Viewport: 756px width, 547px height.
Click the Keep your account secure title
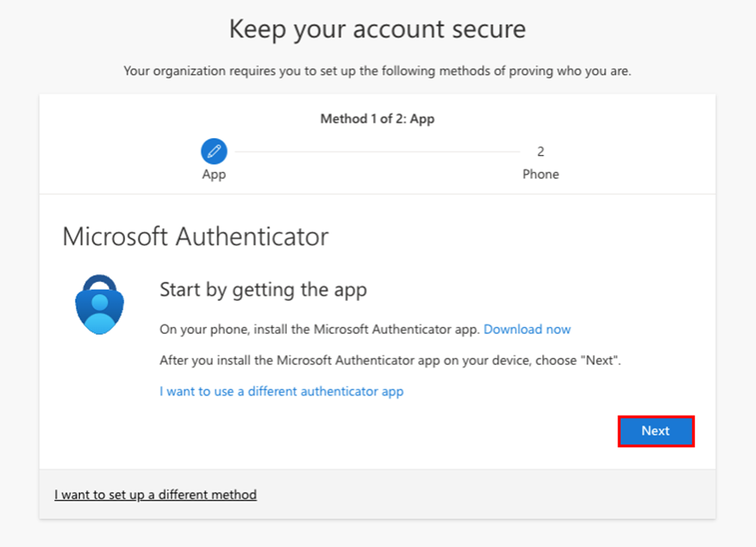point(377,29)
